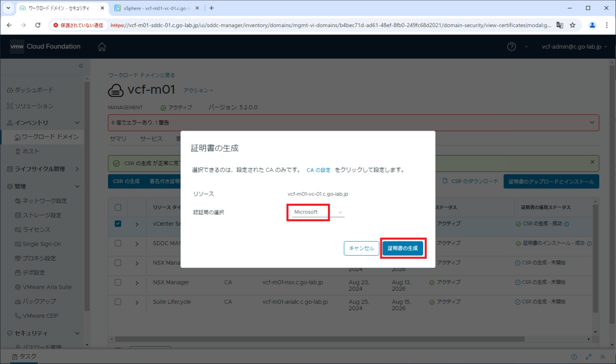Click ワークロード ドメインに戻る link

[x=142, y=75]
